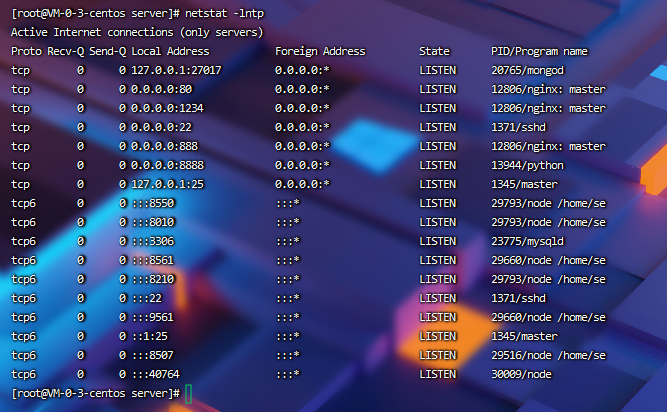The height and width of the screenshot is (412, 667).
Task: Click the green cursor at the prompt
Action: tap(189, 393)
